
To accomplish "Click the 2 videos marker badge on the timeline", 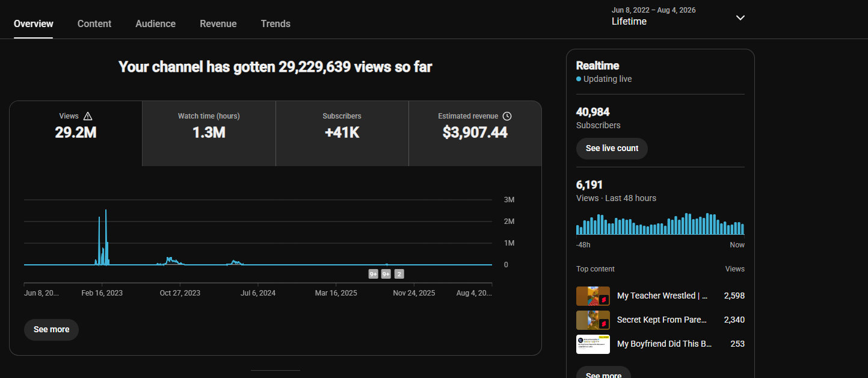I will pos(399,274).
